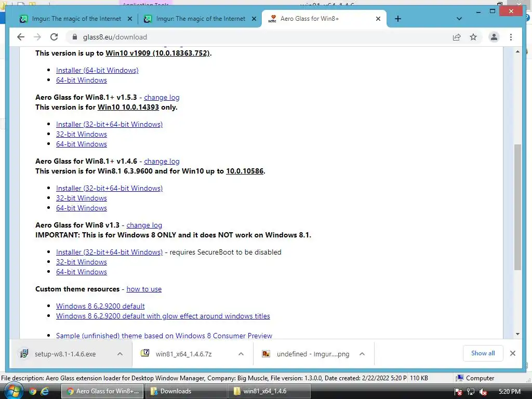Open the tab search chevron
The image size is (532, 399).
pos(459,19)
